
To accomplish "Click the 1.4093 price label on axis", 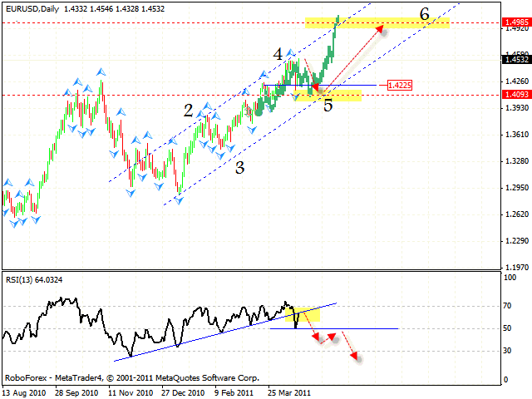I will pos(513,96).
